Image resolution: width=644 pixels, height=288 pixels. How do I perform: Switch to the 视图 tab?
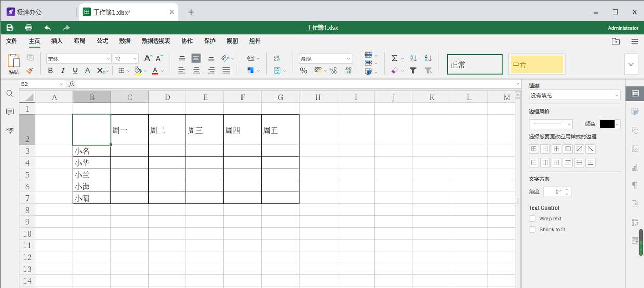232,41
